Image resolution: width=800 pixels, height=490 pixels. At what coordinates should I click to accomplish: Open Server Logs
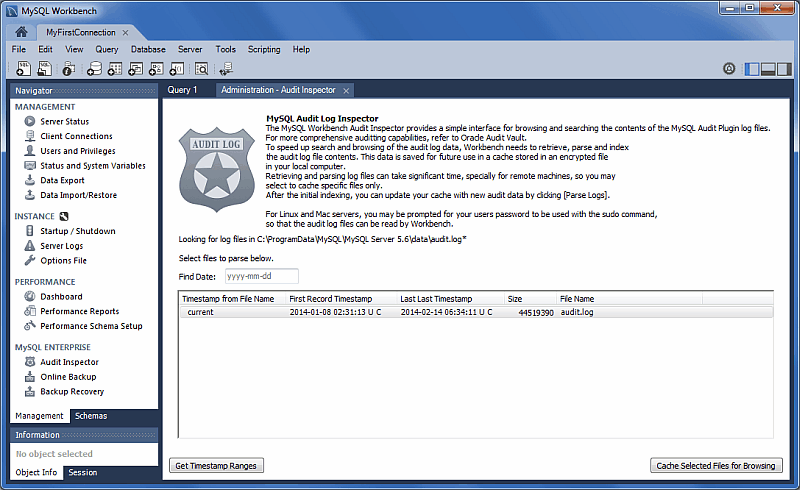click(x=61, y=246)
